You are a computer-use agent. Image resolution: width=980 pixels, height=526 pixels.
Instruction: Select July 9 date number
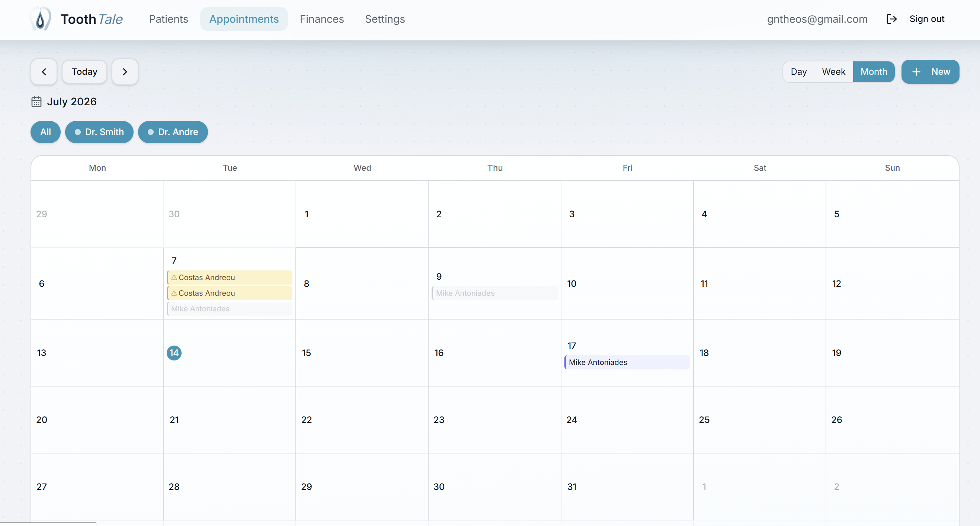[439, 276]
